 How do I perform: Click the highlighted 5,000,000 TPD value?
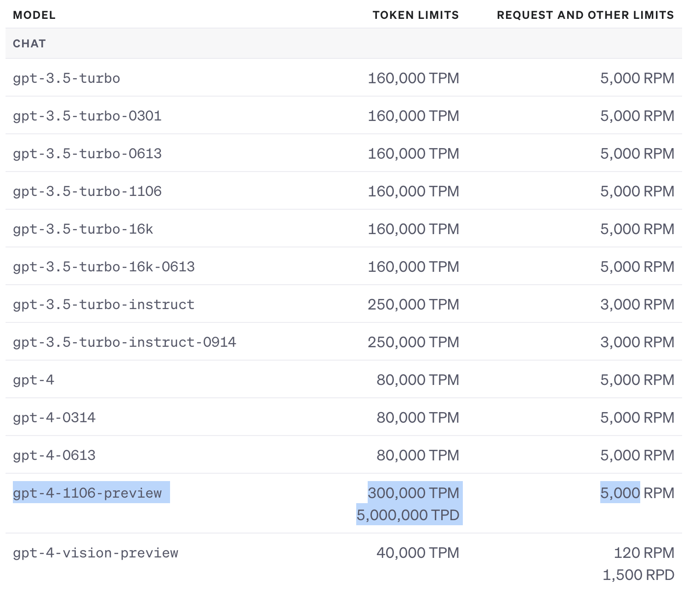408,515
